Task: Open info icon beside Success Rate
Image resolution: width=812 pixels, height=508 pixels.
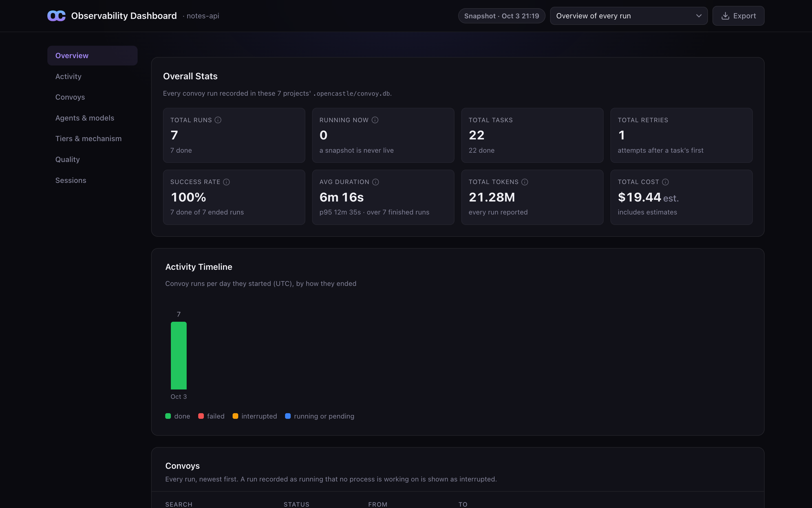Action: click(x=226, y=182)
